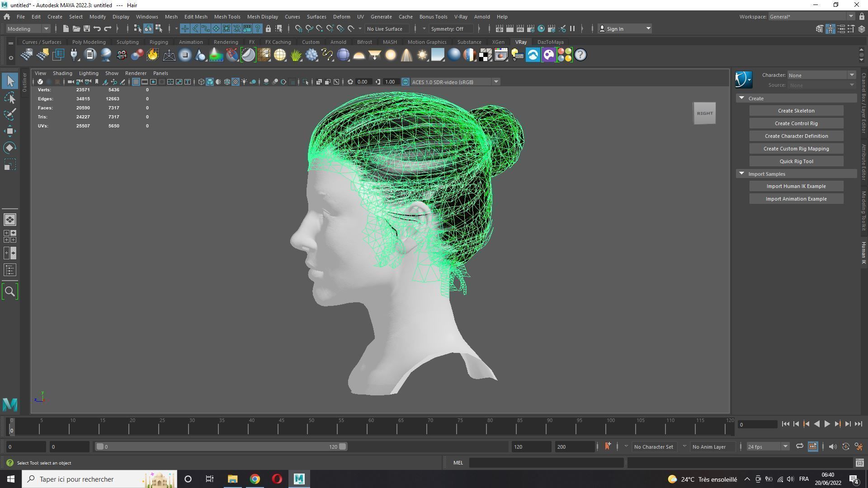Click the search magnifier icon in left sidebar
The width and height of the screenshot is (868, 488).
click(x=10, y=291)
